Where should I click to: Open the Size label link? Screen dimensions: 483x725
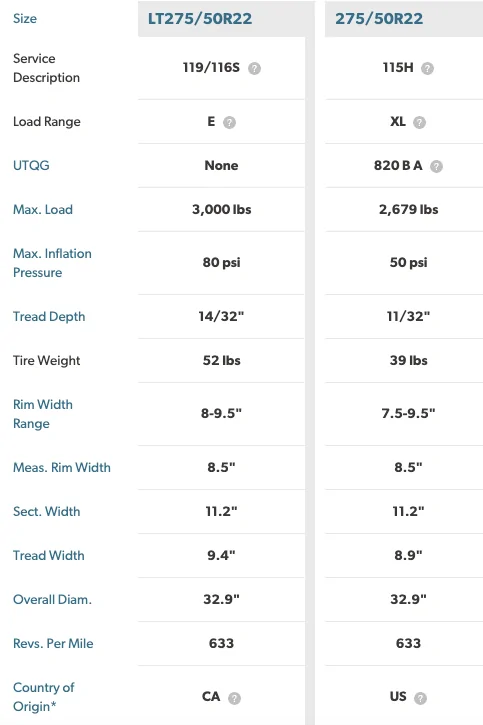[x=25, y=18]
